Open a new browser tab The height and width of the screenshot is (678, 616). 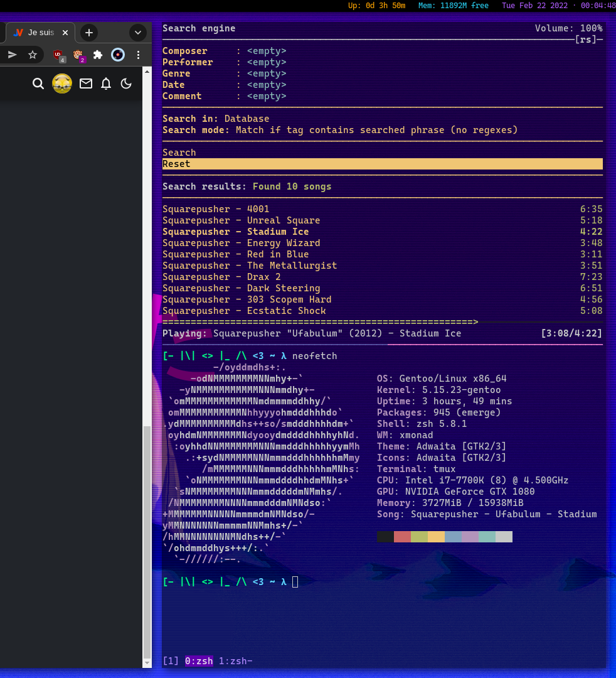point(89,33)
